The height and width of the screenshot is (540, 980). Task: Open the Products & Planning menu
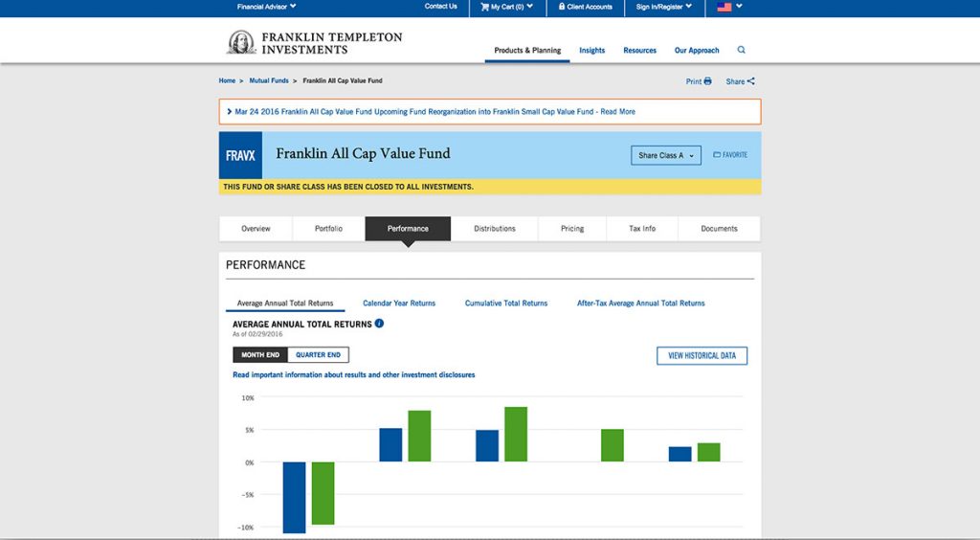[527, 51]
